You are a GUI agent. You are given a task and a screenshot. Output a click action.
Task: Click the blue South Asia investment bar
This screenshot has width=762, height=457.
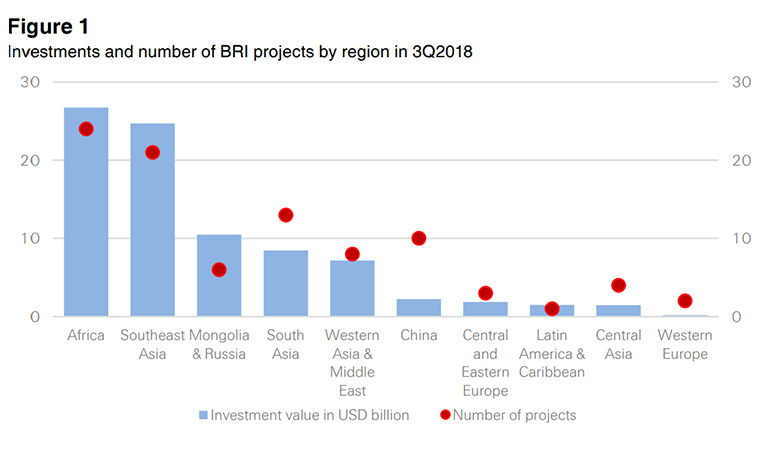[285, 284]
